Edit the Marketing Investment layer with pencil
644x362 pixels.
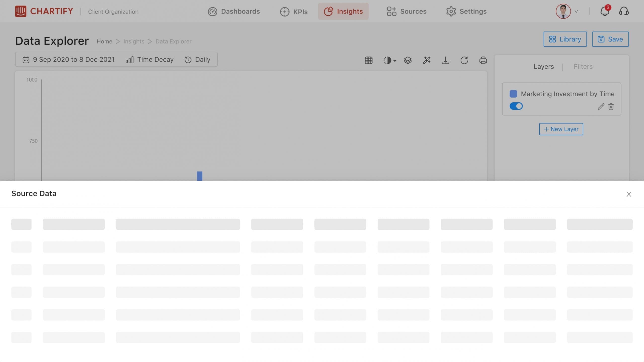(601, 107)
